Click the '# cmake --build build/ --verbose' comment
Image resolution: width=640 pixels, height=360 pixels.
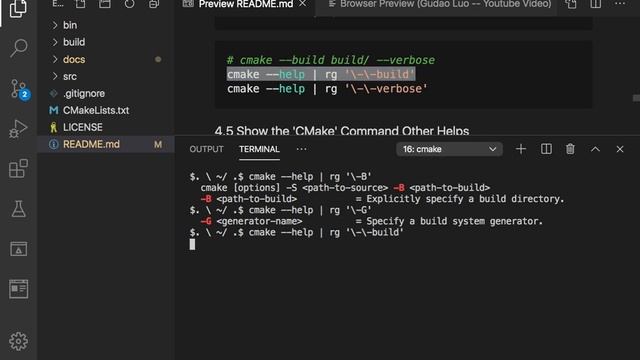tap(331, 60)
